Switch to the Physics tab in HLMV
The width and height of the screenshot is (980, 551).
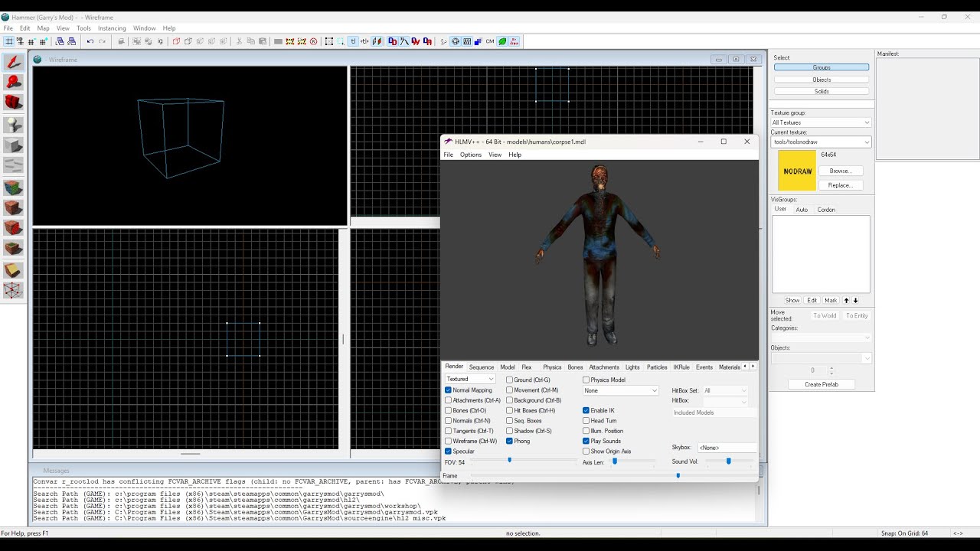552,367
